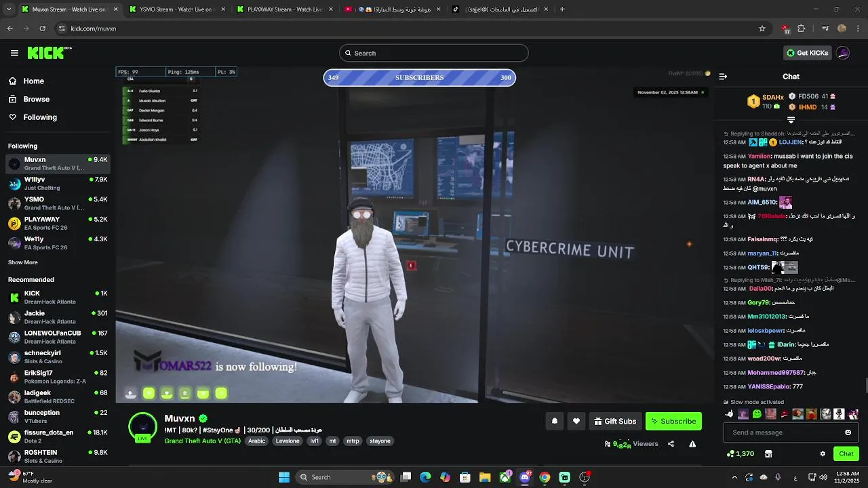The height and width of the screenshot is (488, 868).
Task: Open We11y channel in Following list
Action: (58, 243)
